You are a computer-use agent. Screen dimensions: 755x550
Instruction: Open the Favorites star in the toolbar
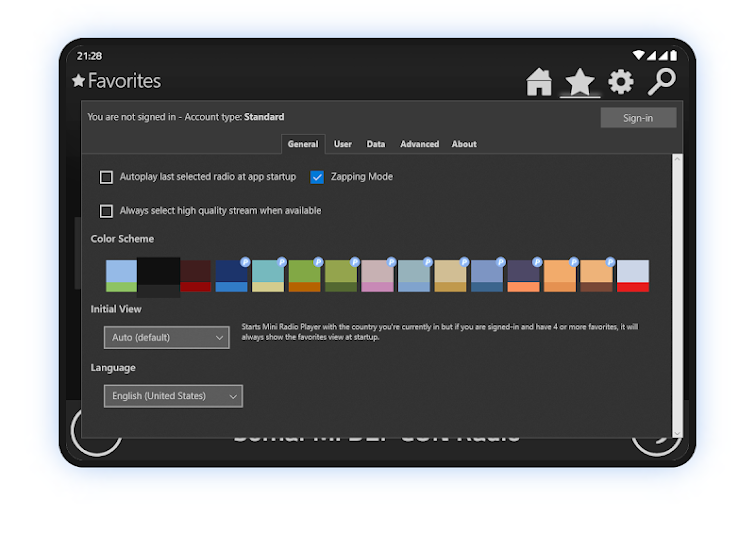580,82
